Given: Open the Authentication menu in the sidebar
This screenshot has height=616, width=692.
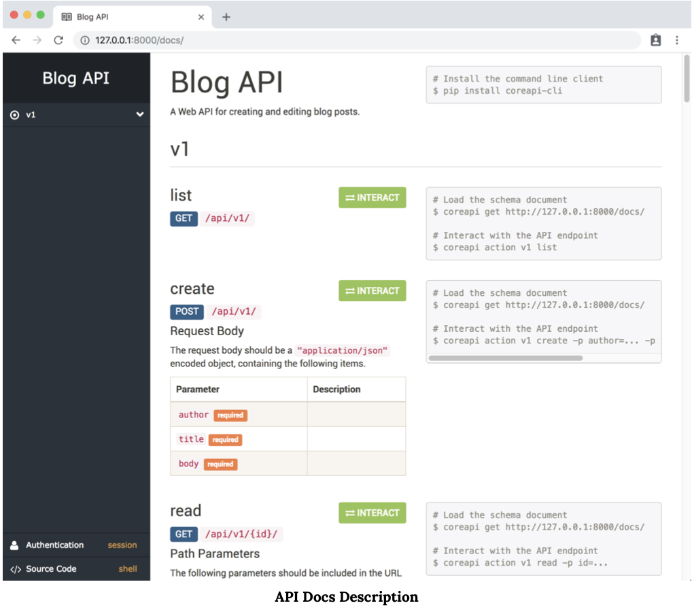Looking at the screenshot, I should click(76, 545).
